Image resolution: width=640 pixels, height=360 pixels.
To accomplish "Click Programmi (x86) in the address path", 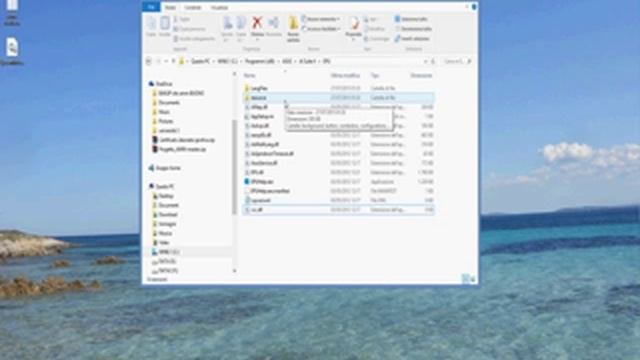I will (260, 61).
